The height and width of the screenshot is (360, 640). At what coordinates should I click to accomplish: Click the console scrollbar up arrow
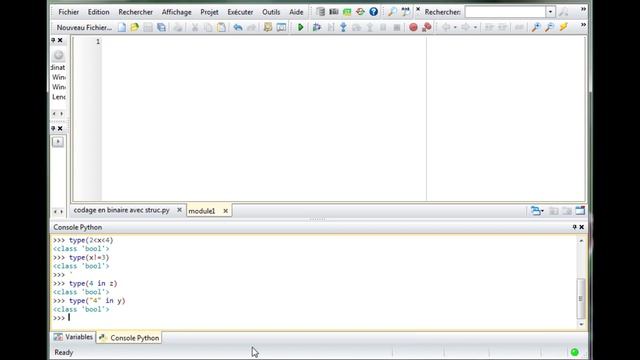tap(581, 241)
